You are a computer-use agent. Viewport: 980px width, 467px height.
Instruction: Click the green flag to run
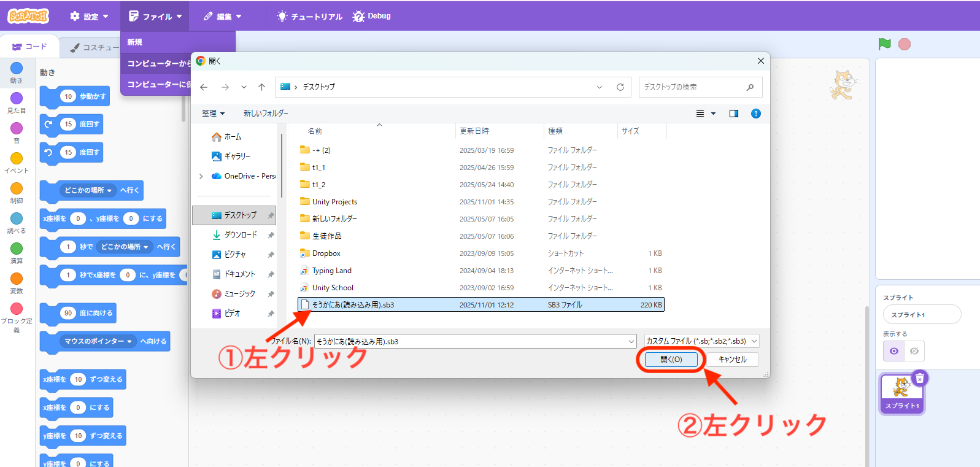click(x=884, y=44)
